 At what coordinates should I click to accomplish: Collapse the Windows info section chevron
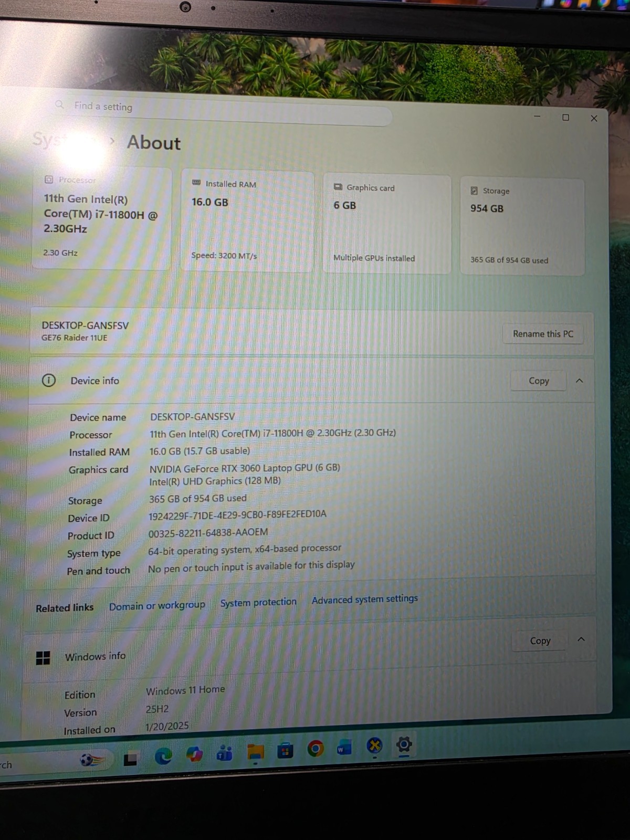click(581, 639)
